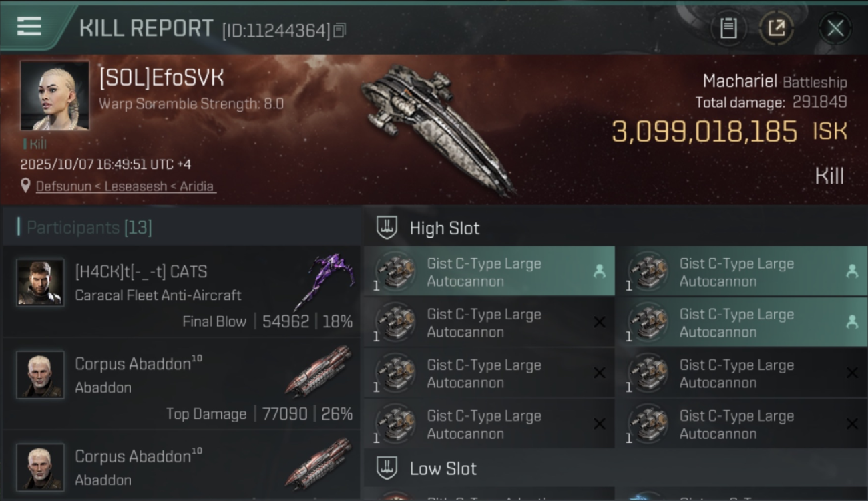
Task: Click the Participants [13] header
Action: coord(89,228)
